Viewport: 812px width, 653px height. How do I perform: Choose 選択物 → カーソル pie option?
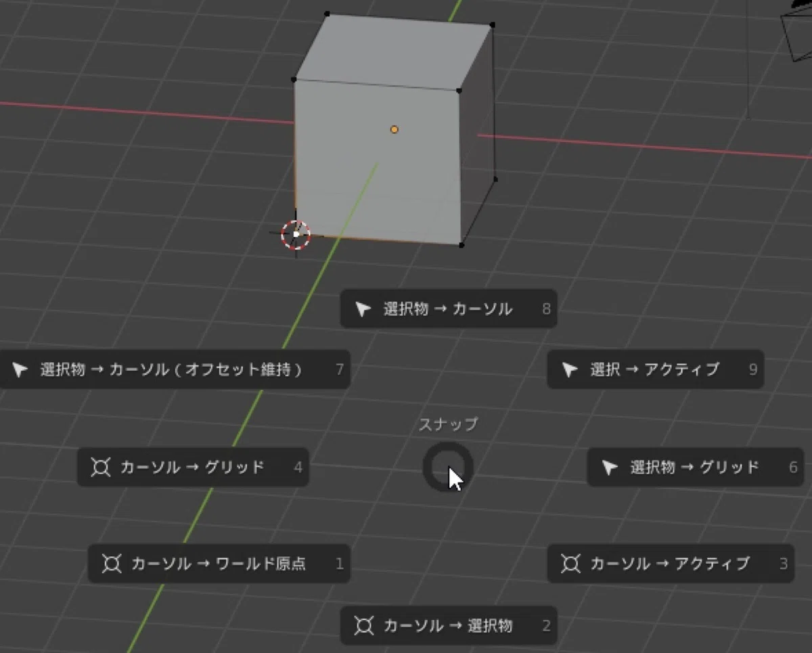448,309
